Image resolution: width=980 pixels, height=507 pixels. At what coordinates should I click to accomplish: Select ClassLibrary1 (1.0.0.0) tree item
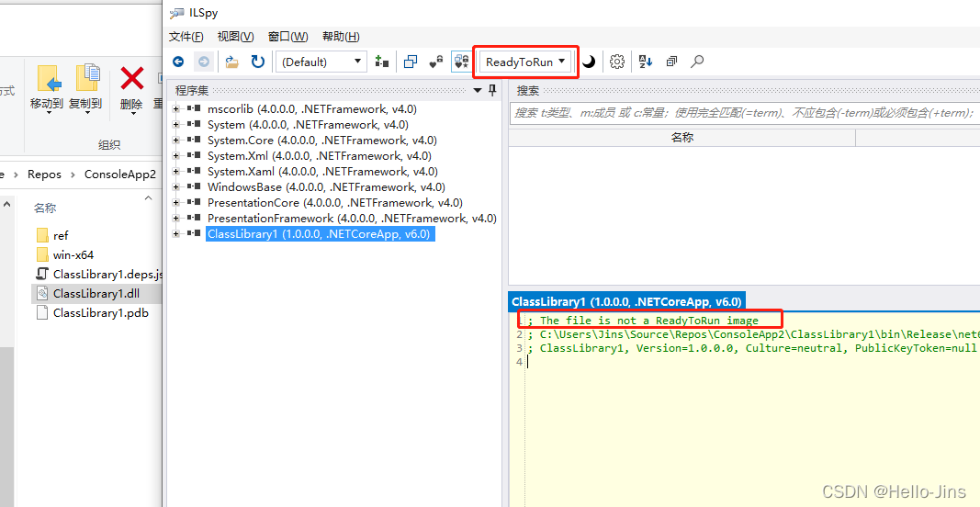pyautogui.click(x=319, y=234)
